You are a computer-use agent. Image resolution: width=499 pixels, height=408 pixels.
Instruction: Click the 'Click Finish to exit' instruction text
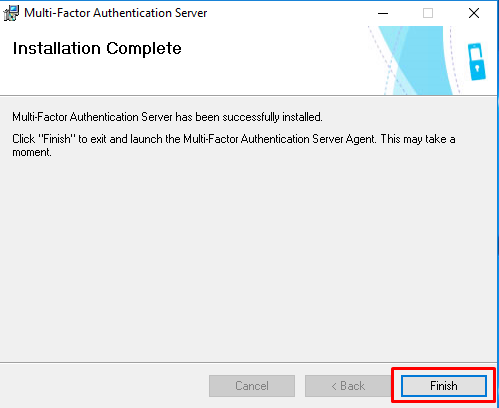click(x=234, y=145)
